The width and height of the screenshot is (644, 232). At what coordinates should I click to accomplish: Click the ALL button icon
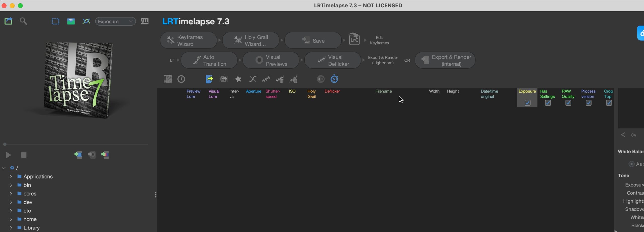[x=144, y=21]
